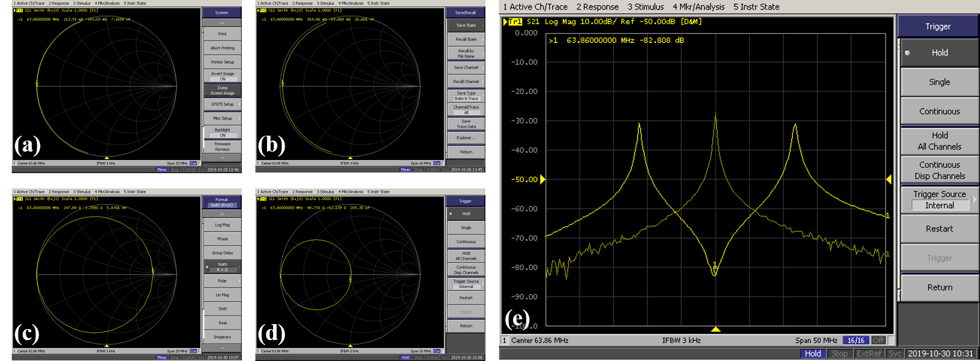
Task: Expand the 87075 Setup submenu
Action: (222, 104)
